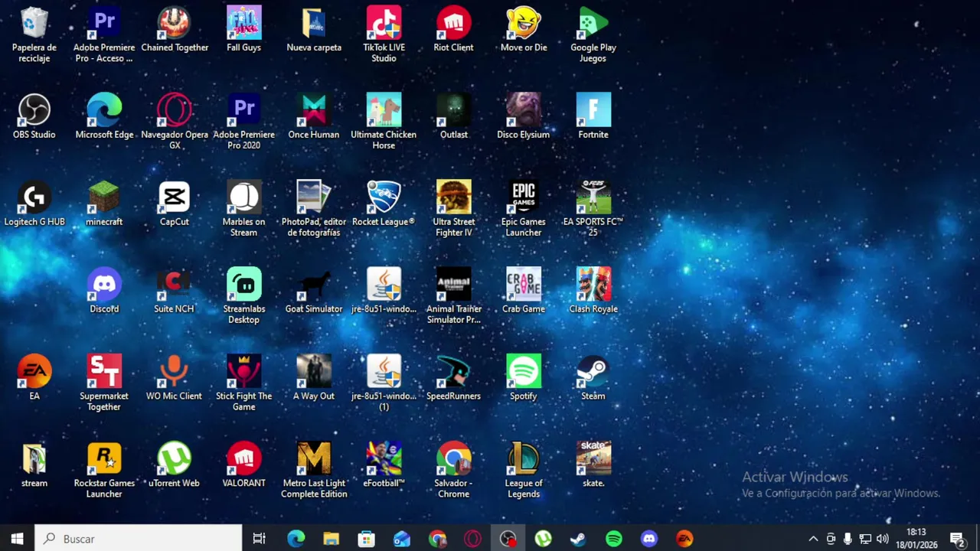Select the Goat Simulator icon
The height and width of the screenshot is (551, 980).
tap(314, 291)
